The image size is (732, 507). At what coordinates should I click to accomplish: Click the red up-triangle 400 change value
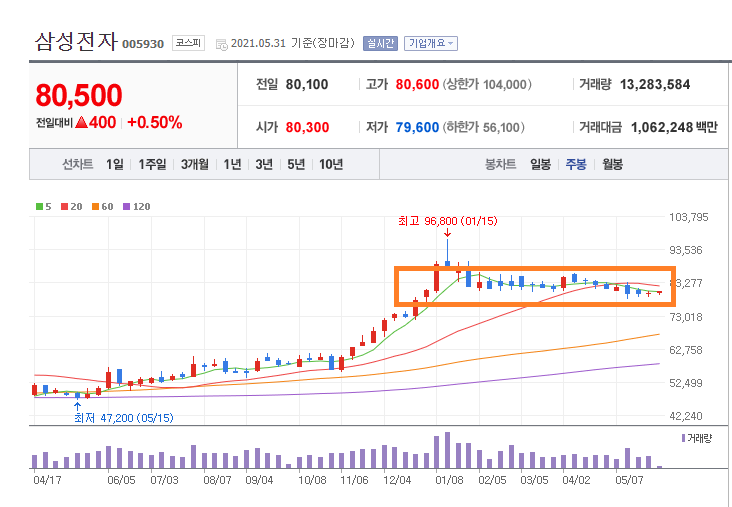(95, 122)
